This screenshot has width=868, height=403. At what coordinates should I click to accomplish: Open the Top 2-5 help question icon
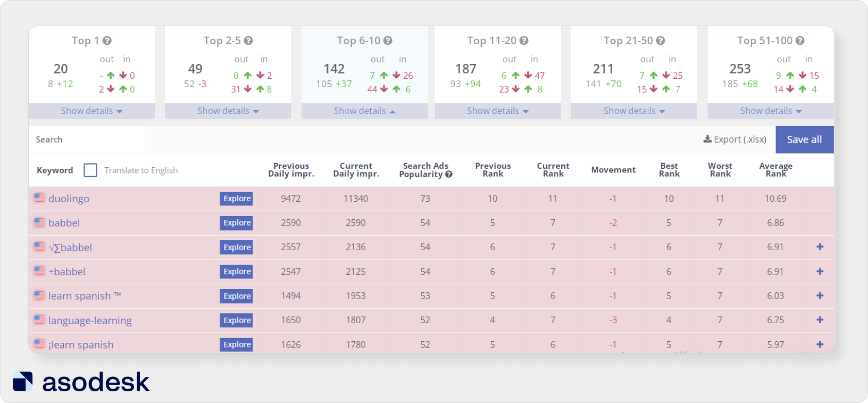pyautogui.click(x=248, y=40)
